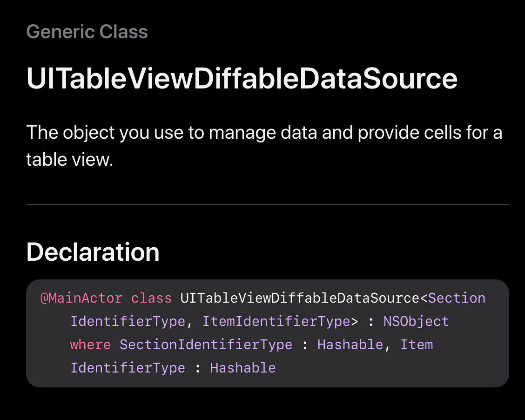Click the horizontal divider above Declaration
The image size is (525, 420).
[x=268, y=204]
